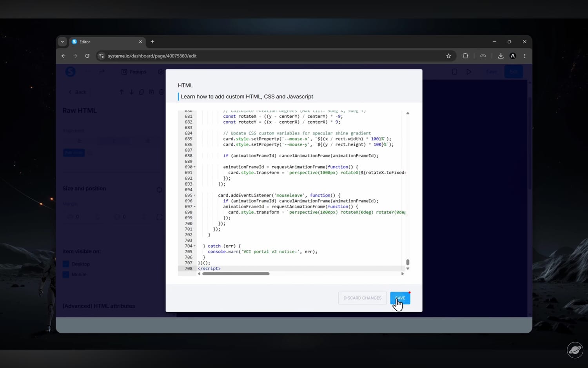588x368 pixels.
Task: Click the code editor scroll right arrow
Action: tap(403, 274)
